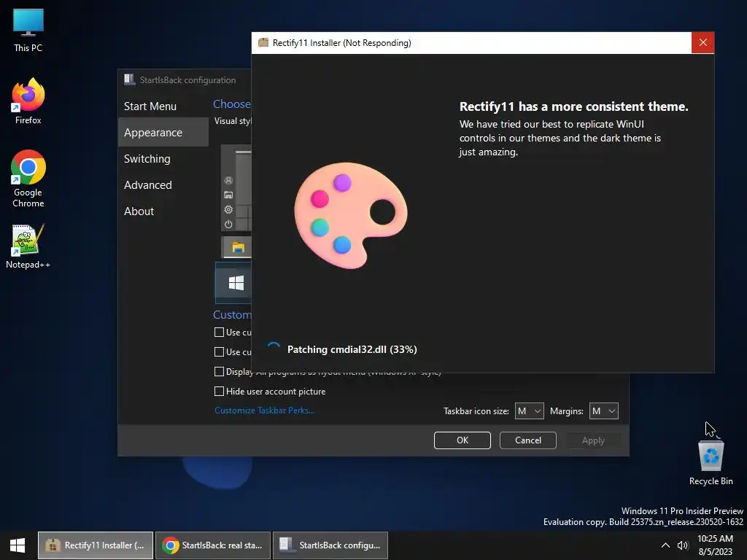
Task: Toggle the first 'Use cu...' checkbox
Action: (x=219, y=332)
